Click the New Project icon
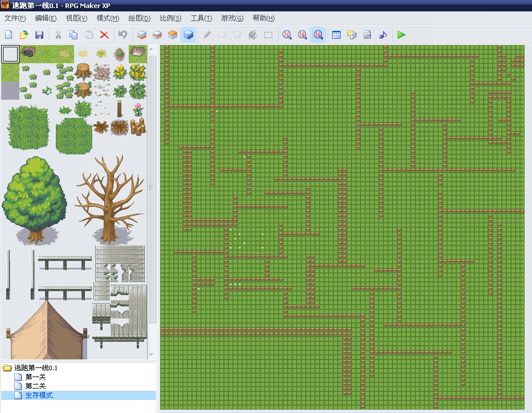The width and height of the screenshot is (532, 413). 9,35
